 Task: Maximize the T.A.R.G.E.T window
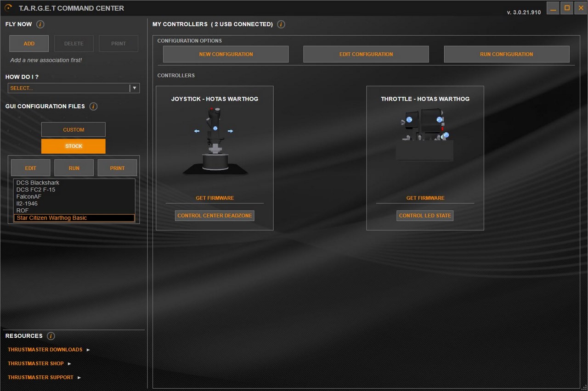(x=567, y=8)
